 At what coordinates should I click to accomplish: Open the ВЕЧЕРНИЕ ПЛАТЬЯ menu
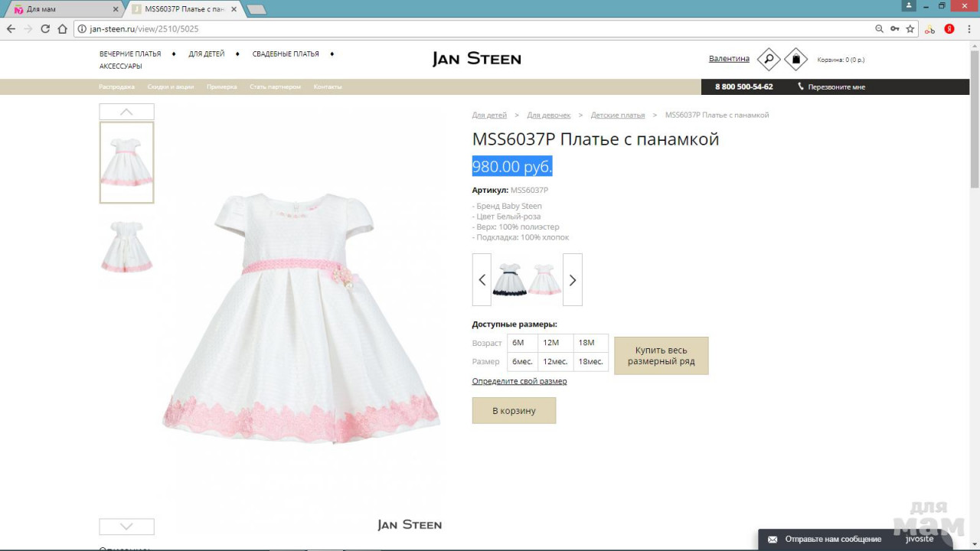130,54
